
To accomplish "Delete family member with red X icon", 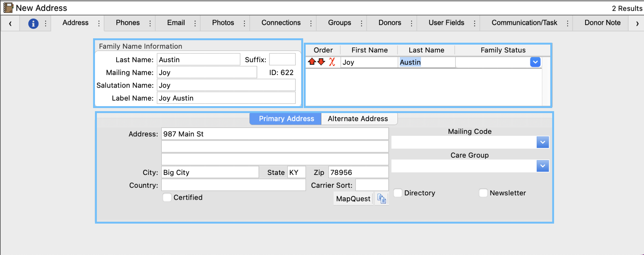I will coord(332,62).
